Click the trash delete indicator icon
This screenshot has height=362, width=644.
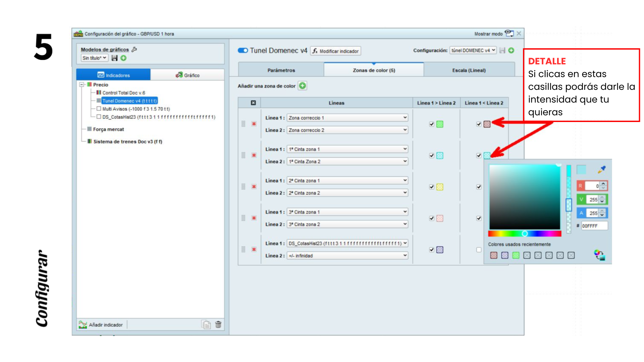(x=218, y=324)
